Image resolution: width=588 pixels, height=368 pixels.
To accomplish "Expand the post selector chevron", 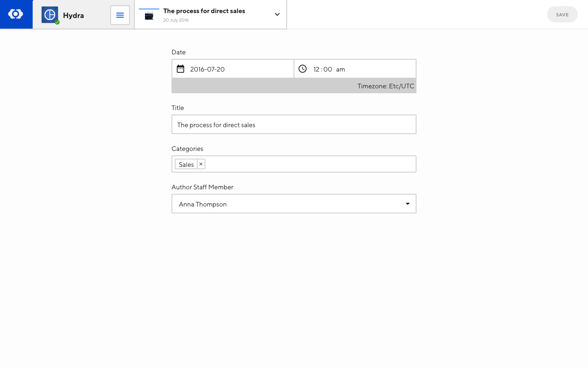I will (x=277, y=15).
